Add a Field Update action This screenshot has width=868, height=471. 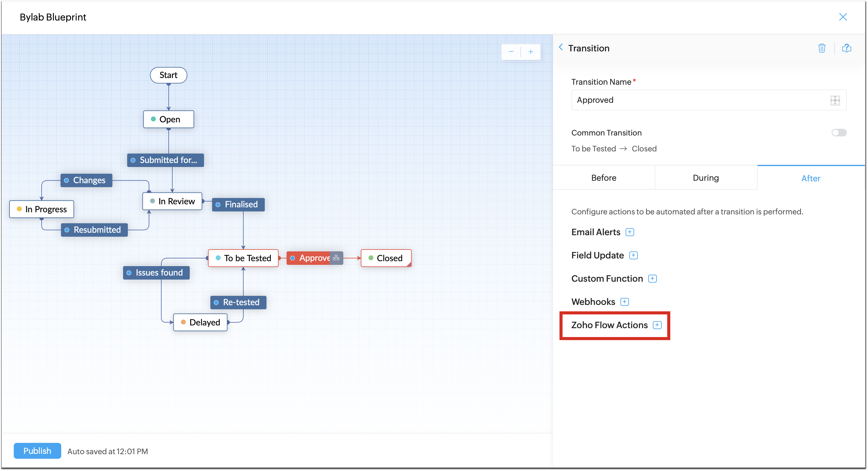pos(633,255)
